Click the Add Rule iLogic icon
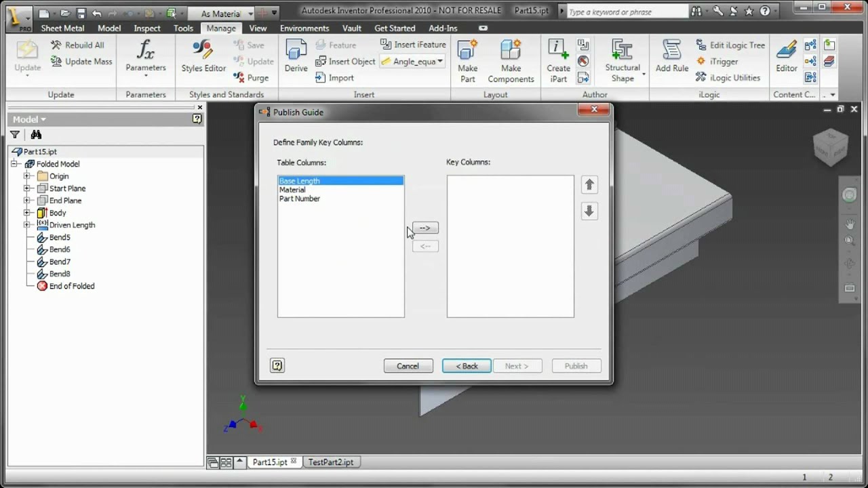The height and width of the screenshot is (488, 868). [x=671, y=51]
